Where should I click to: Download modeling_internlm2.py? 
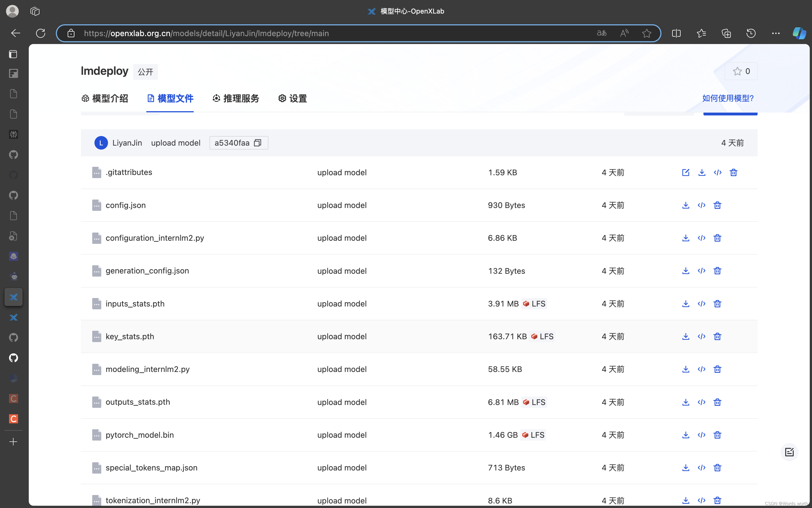tap(685, 369)
